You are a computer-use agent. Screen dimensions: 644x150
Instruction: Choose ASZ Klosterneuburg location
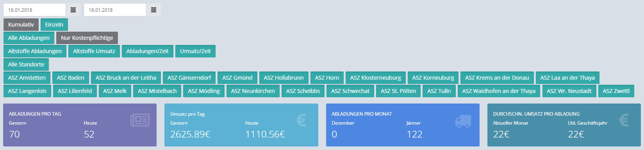[x=376, y=78]
